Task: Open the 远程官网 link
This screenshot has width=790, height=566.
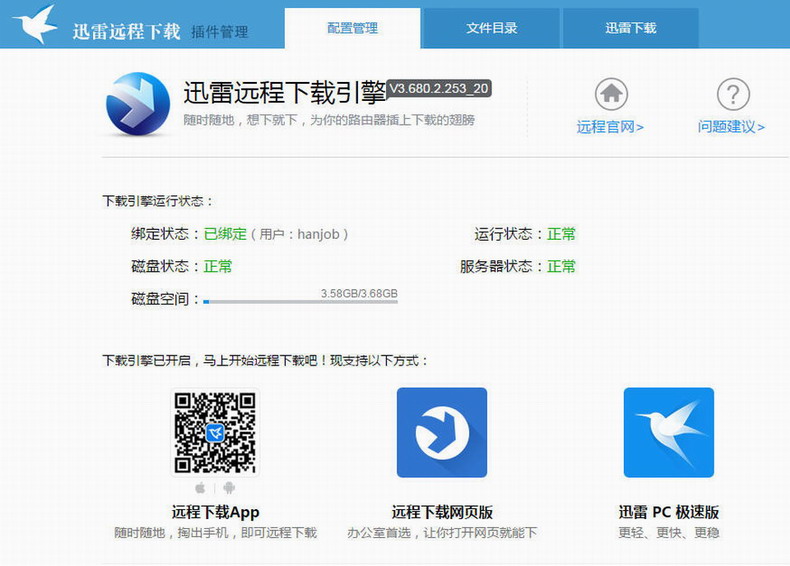Action: point(610,127)
